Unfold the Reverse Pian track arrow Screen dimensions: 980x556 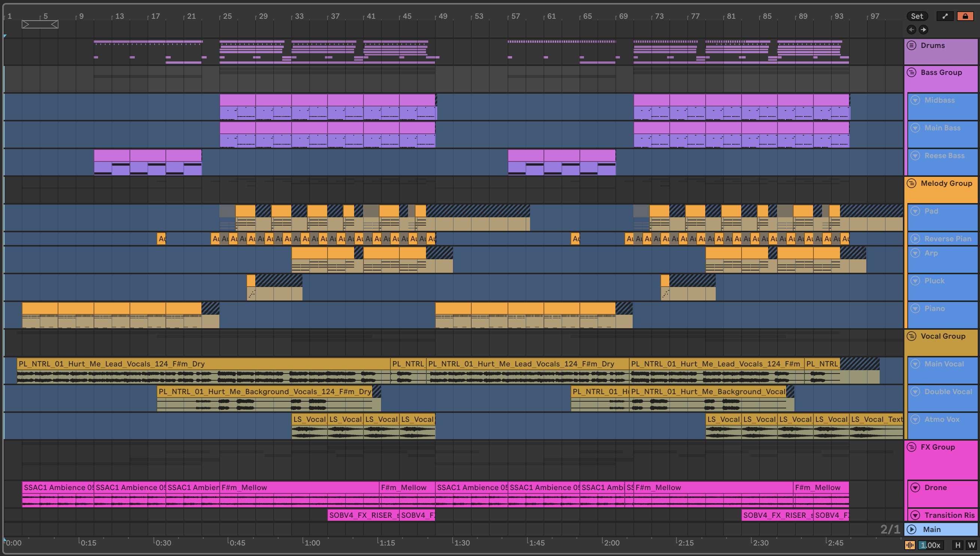coord(915,239)
